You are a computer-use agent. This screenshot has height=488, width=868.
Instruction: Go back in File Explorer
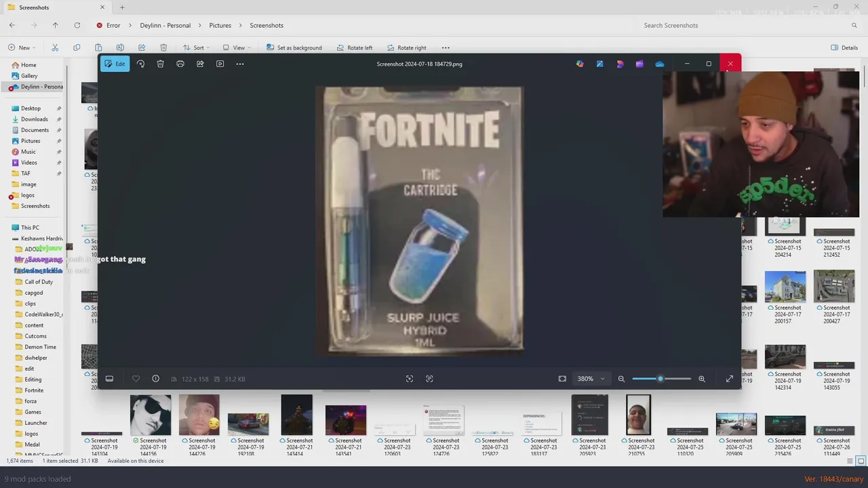(x=12, y=25)
